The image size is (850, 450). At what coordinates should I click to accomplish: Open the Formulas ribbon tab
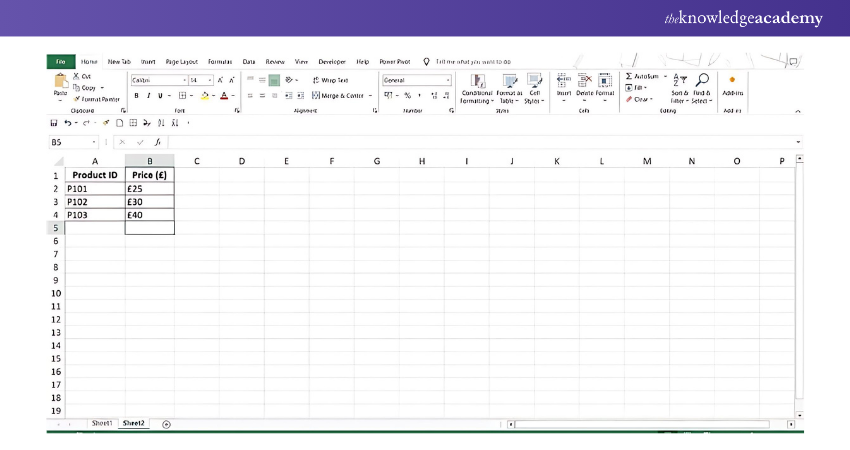(219, 61)
